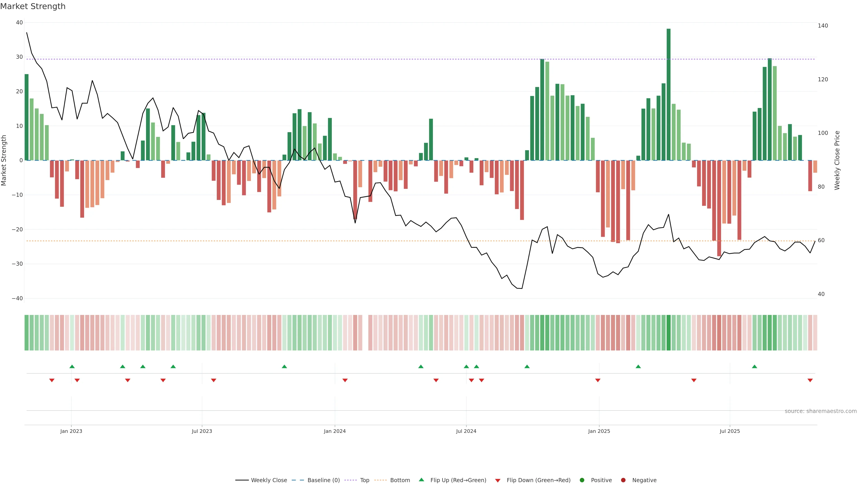Click the tallest green bar above 38

[x=669, y=94]
